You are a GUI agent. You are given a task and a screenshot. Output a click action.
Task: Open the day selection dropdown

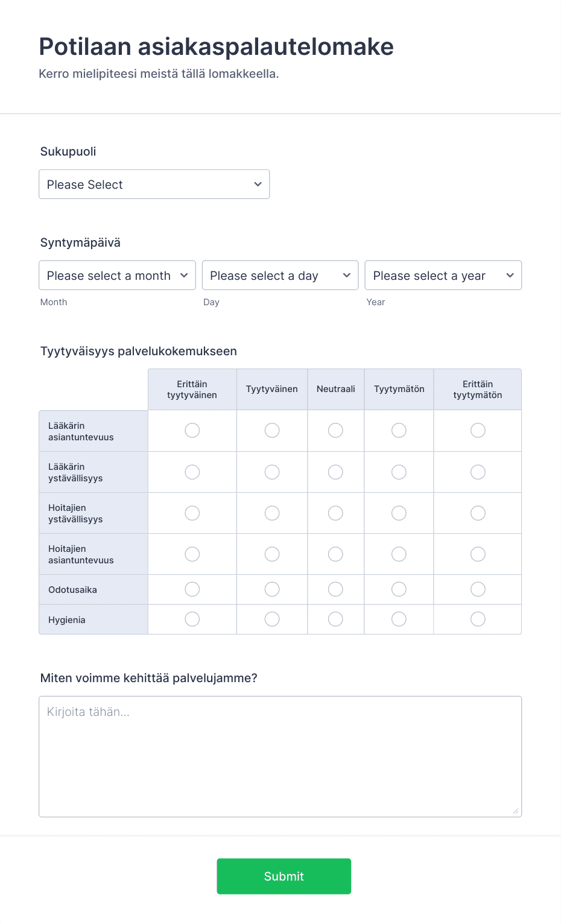point(280,275)
